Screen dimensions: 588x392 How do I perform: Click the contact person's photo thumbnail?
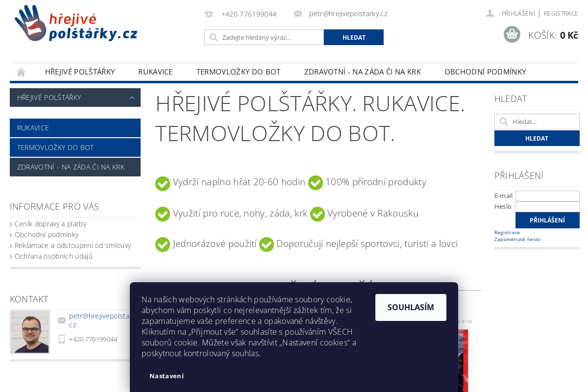point(29,332)
